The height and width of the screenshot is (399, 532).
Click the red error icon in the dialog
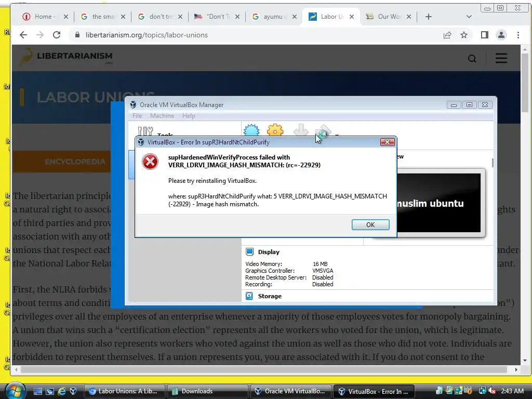pos(150,162)
